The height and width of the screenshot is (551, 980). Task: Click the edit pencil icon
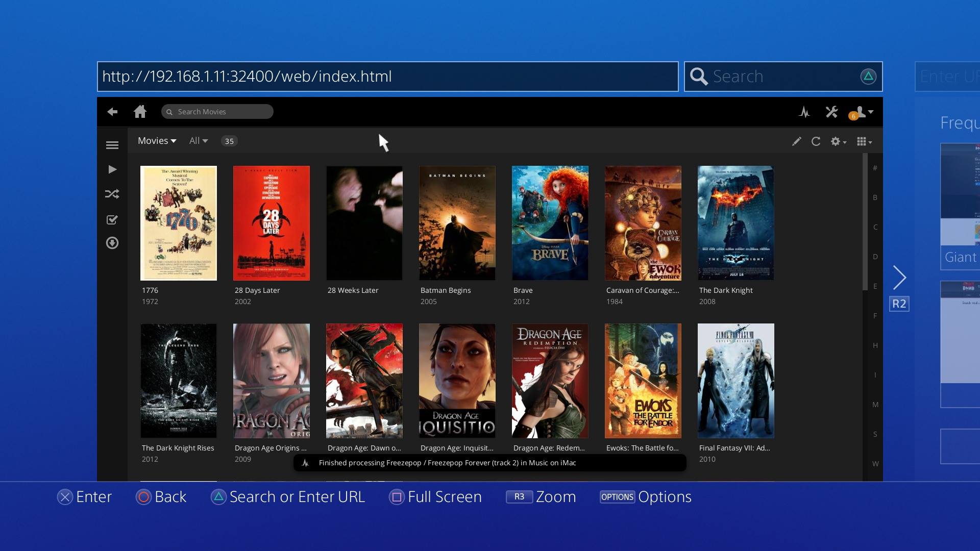pos(796,141)
